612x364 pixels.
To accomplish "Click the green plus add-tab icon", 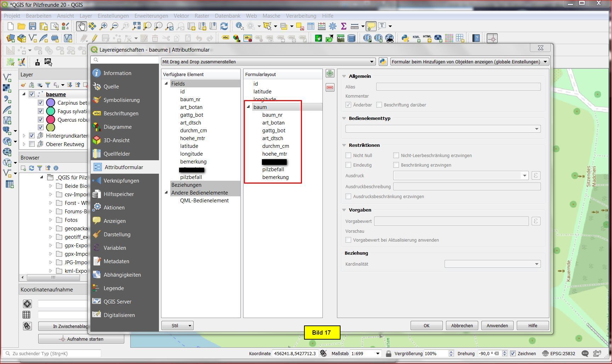I will pos(330,74).
